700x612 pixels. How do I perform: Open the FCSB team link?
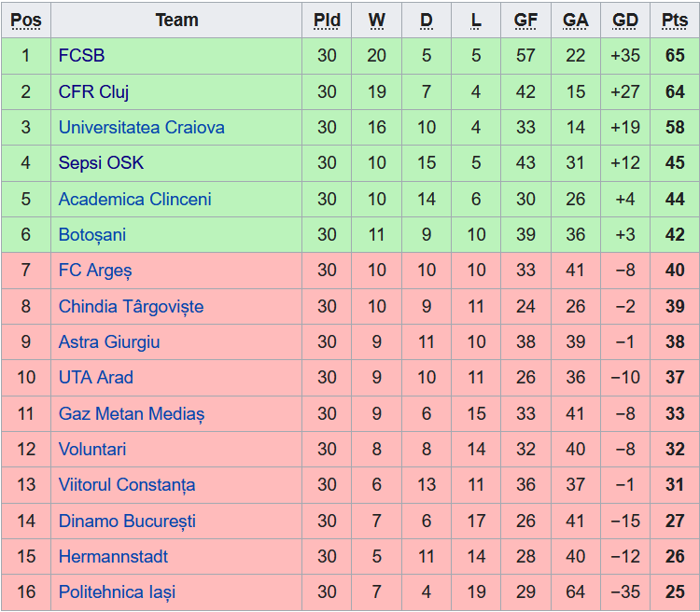pos(81,56)
